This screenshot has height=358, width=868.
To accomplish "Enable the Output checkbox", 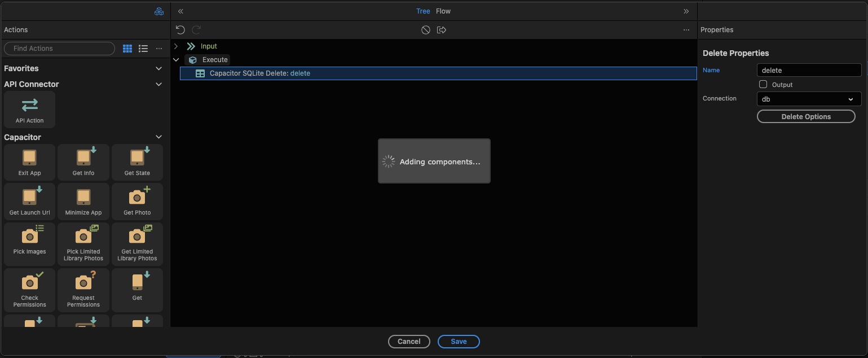I will tap(763, 84).
